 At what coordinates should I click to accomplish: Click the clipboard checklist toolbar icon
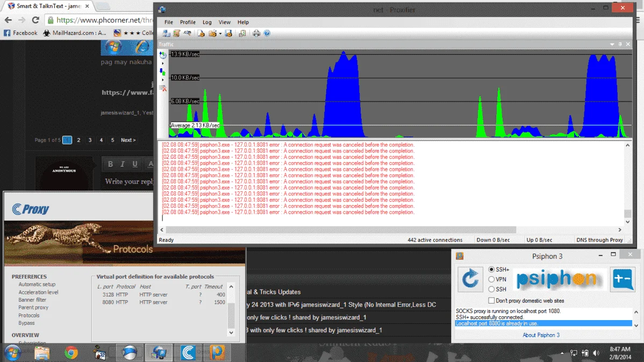(x=242, y=33)
